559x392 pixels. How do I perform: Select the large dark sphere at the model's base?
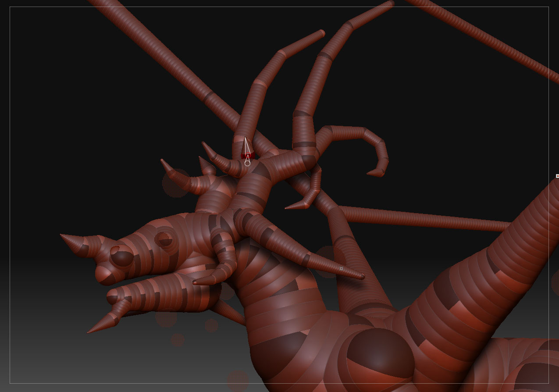pos(380,355)
